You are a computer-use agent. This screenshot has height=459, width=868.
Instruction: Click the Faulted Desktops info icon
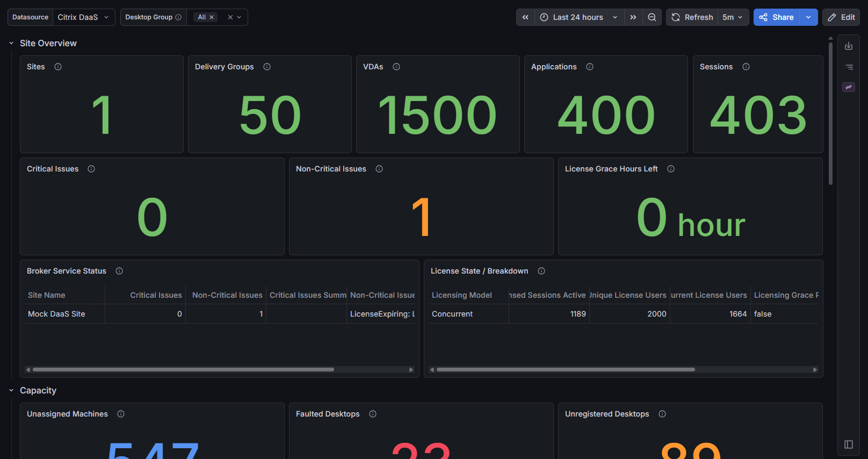click(373, 414)
